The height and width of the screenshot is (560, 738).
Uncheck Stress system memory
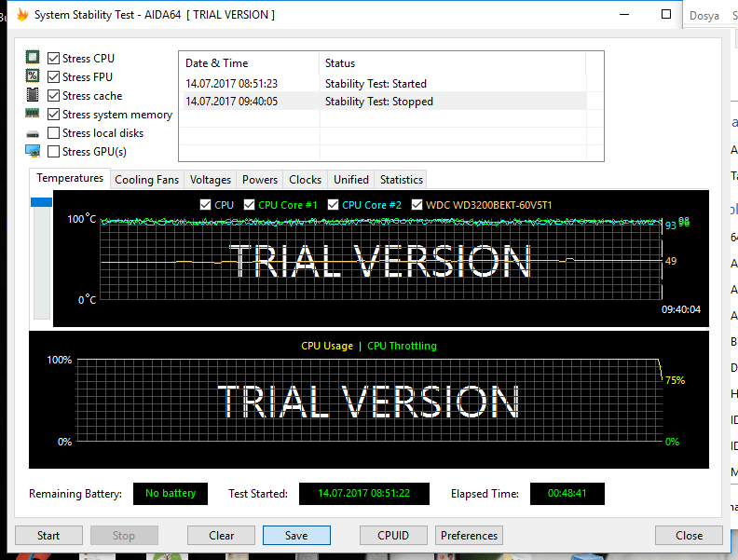[54, 115]
